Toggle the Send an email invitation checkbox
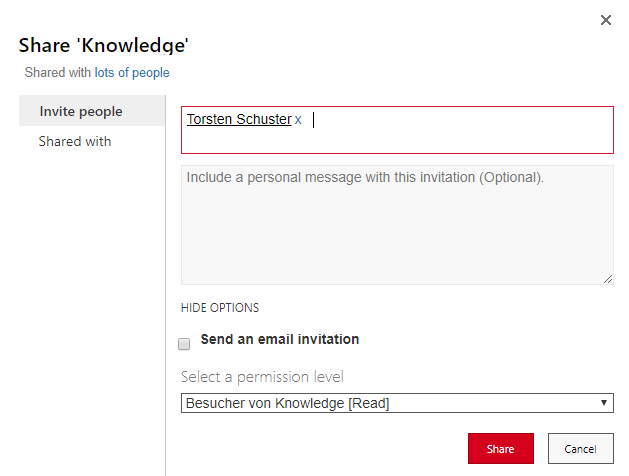This screenshot has height=476, width=629. pyautogui.click(x=184, y=344)
